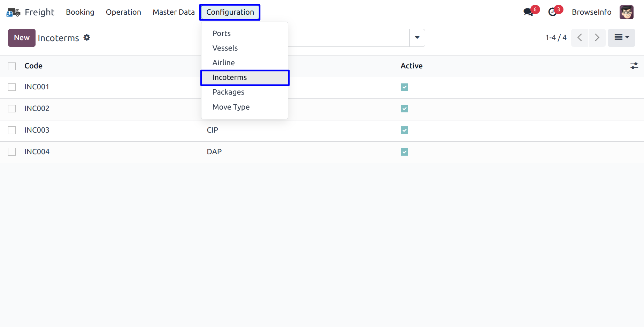Click the DAP name cell

click(x=214, y=152)
